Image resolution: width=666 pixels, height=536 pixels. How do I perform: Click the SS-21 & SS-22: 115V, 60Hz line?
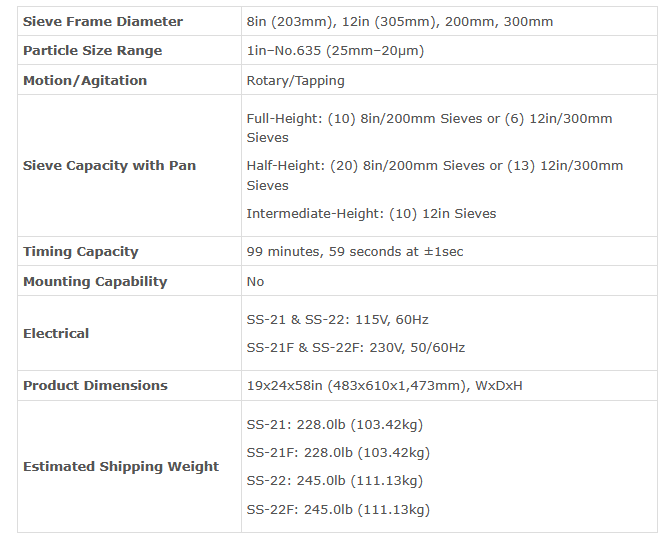click(337, 319)
